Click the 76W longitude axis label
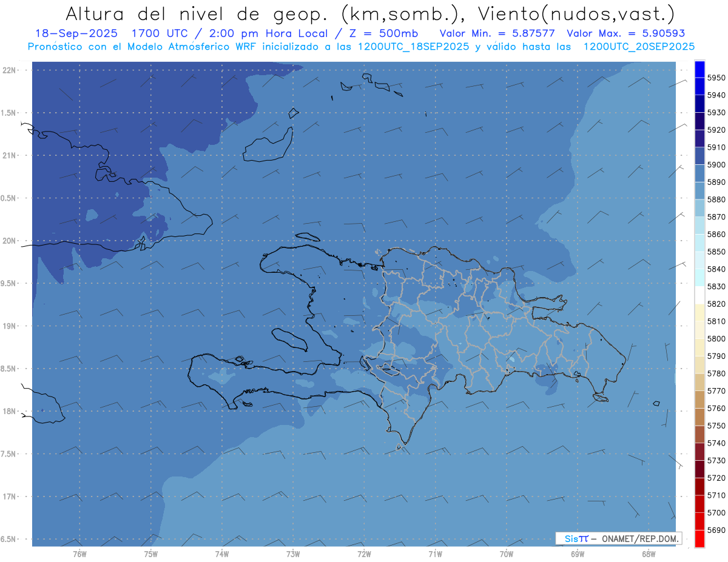 (x=79, y=554)
